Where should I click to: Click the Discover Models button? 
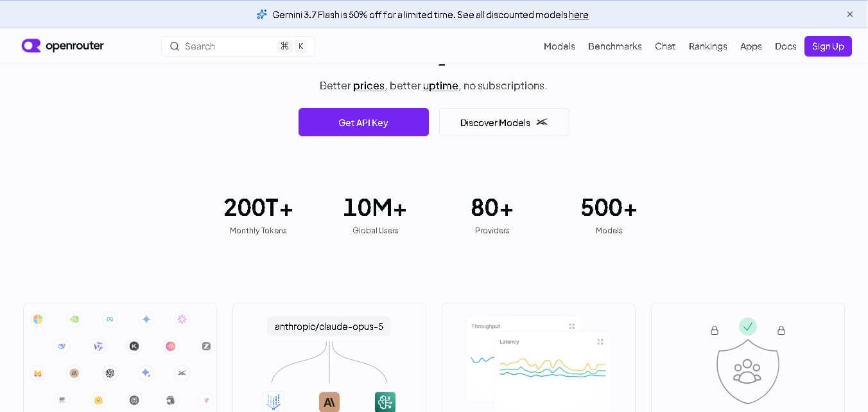[504, 122]
